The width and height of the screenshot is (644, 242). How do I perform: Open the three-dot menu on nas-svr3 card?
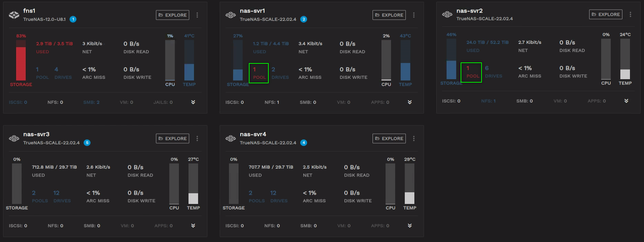197,138
